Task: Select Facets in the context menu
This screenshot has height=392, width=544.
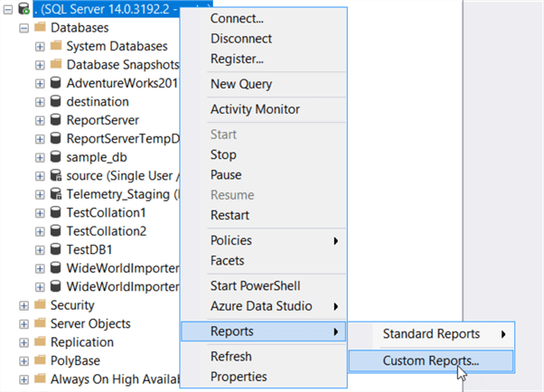Action: 264,260
